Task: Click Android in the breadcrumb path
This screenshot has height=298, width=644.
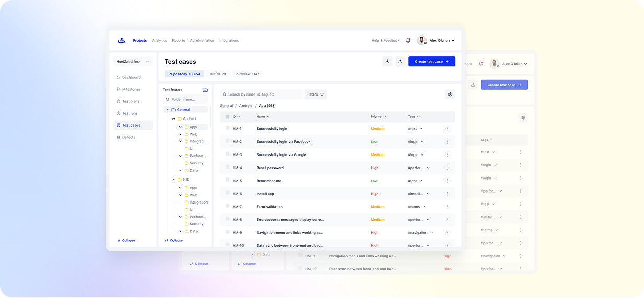Action: (x=246, y=106)
